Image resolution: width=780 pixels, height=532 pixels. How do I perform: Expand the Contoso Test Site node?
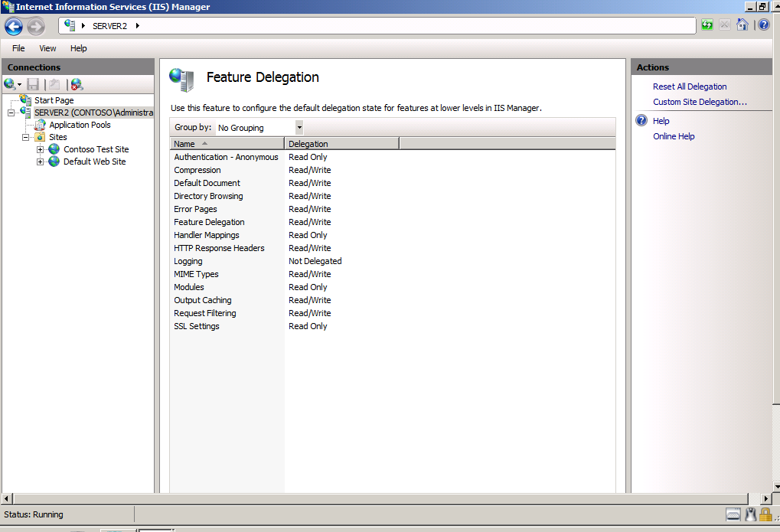click(41, 149)
